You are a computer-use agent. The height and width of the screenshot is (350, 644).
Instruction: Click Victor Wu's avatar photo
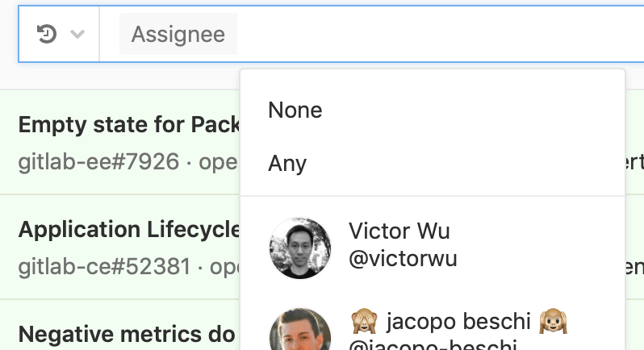(299, 248)
